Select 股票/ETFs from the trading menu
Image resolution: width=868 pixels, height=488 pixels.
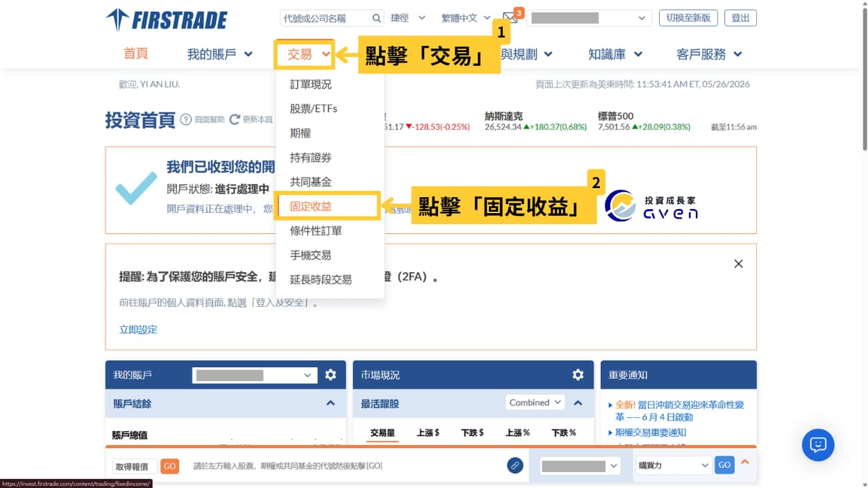(313, 109)
